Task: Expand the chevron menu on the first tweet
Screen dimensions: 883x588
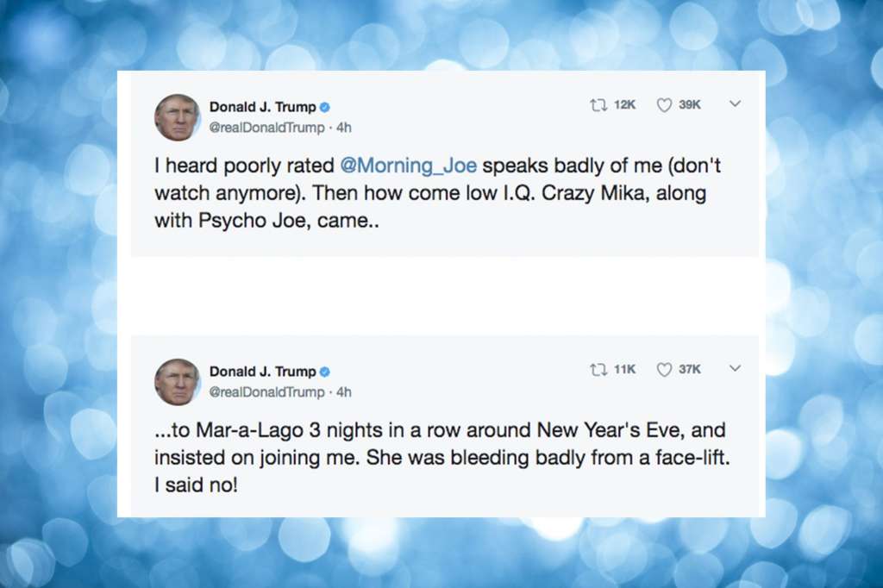Action: pyautogui.click(x=735, y=104)
